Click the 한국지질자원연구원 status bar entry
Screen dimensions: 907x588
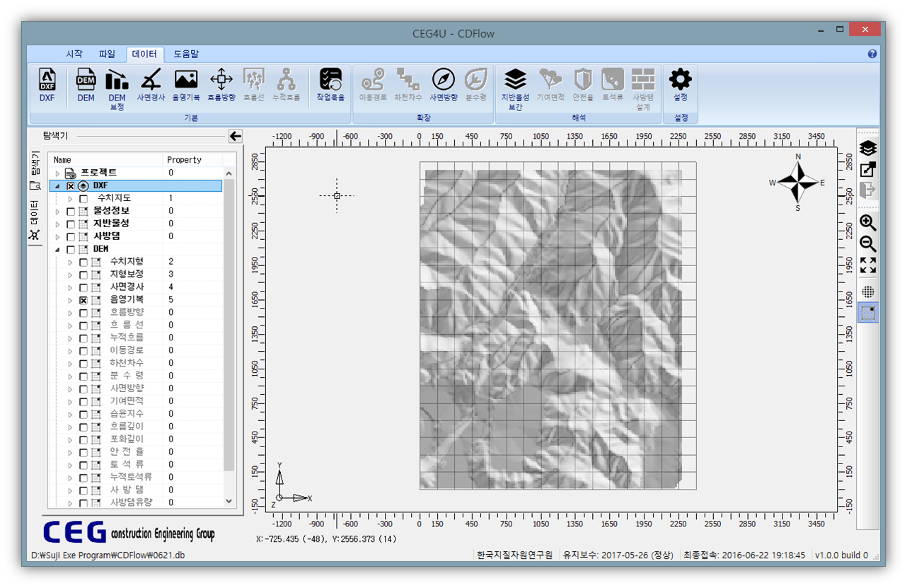[515, 555]
